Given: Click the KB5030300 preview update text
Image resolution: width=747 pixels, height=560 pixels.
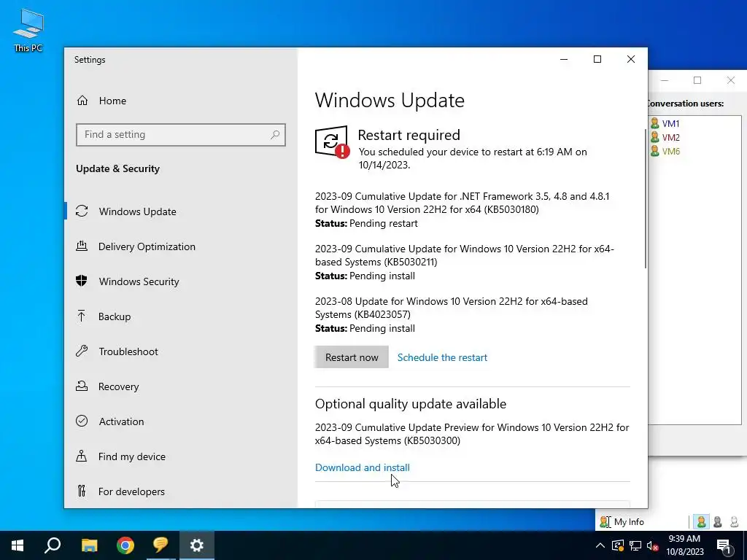Looking at the screenshot, I should 472,434.
